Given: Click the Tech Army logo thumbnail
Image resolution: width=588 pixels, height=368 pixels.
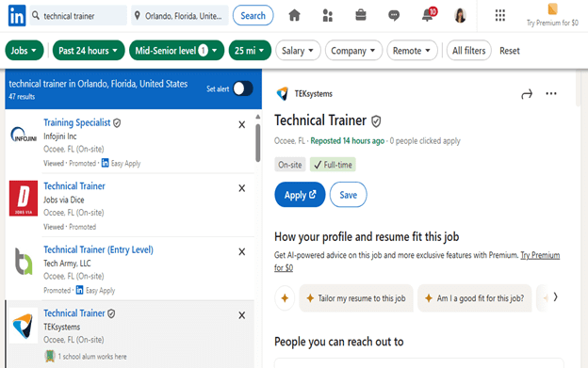Looking at the screenshot, I should pyautogui.click(x=24, y=262).
